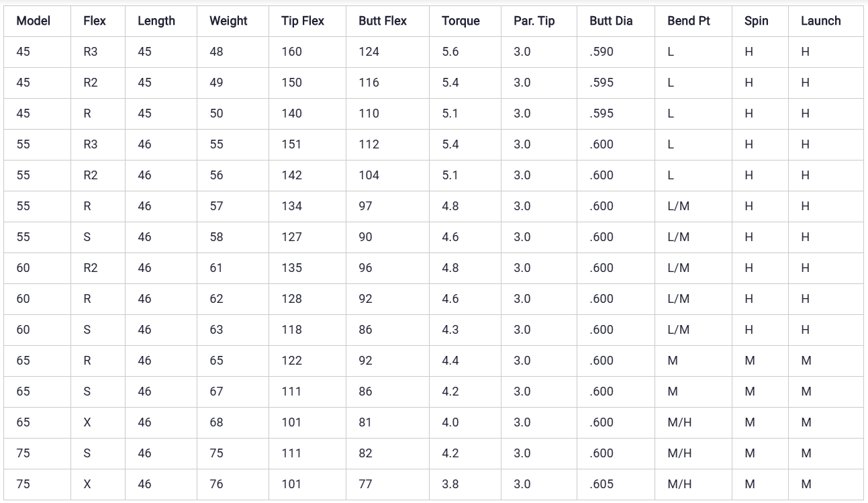Screen dimensions: 868x503
Task: Click the Flex column header
Action: click(x=94, y=21)
